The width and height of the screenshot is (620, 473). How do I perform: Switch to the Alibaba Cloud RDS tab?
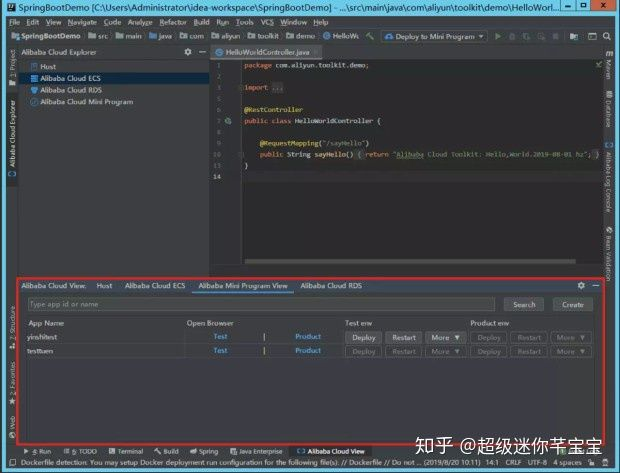pos(331,286)
